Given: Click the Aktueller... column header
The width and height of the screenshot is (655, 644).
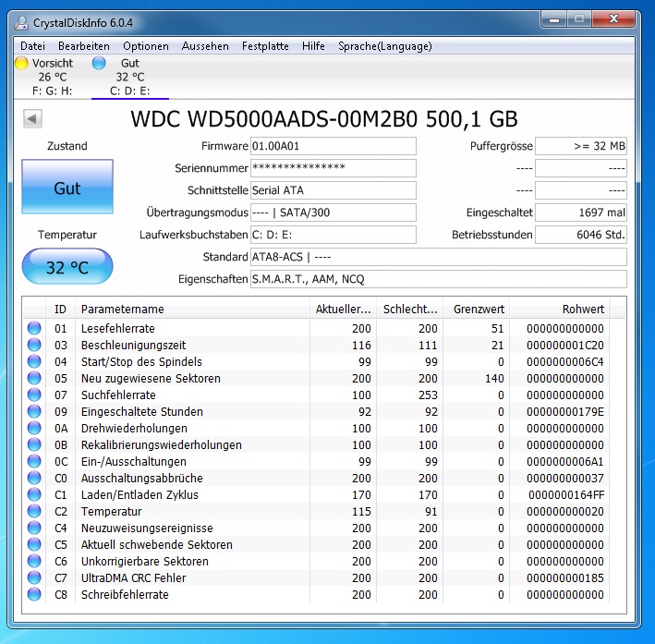Looking at the screenshot, I should tap(343, 309).
